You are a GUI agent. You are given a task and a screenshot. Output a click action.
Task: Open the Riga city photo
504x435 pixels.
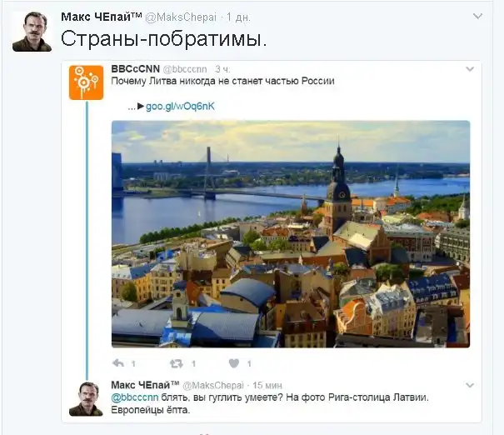tap(290, 233)
